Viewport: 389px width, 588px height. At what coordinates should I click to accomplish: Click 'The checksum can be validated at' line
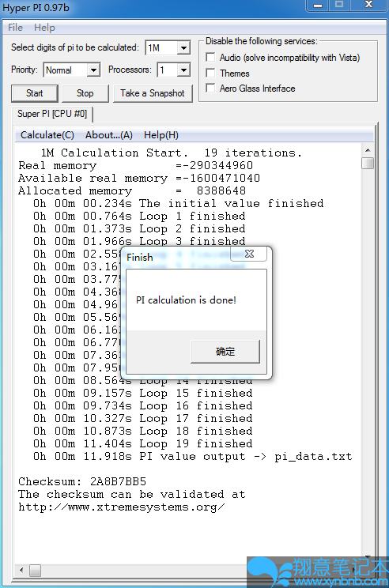pyautogui.click(x=132, y=494)
